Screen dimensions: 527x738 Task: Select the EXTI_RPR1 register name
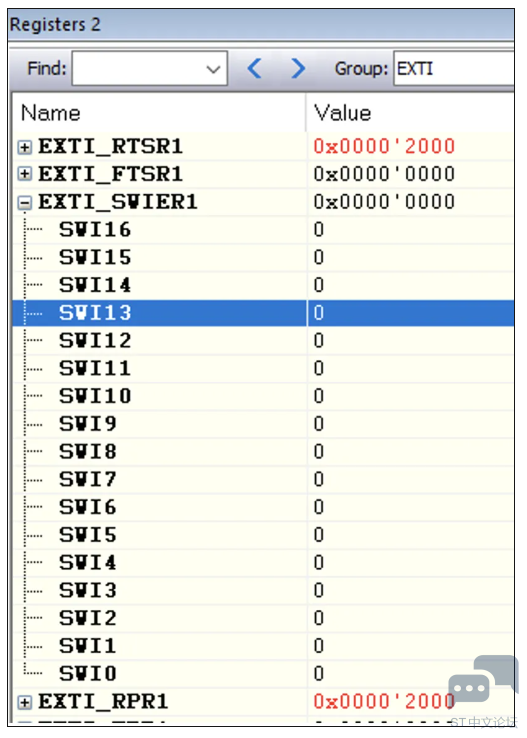tap(103, 702)
